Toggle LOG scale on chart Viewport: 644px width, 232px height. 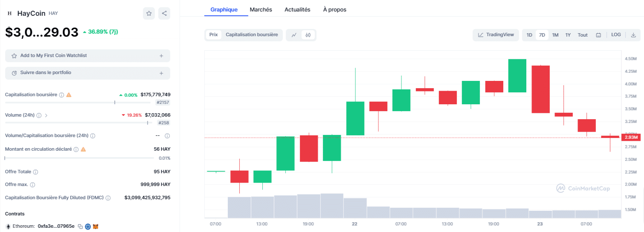tap(616, 35)
